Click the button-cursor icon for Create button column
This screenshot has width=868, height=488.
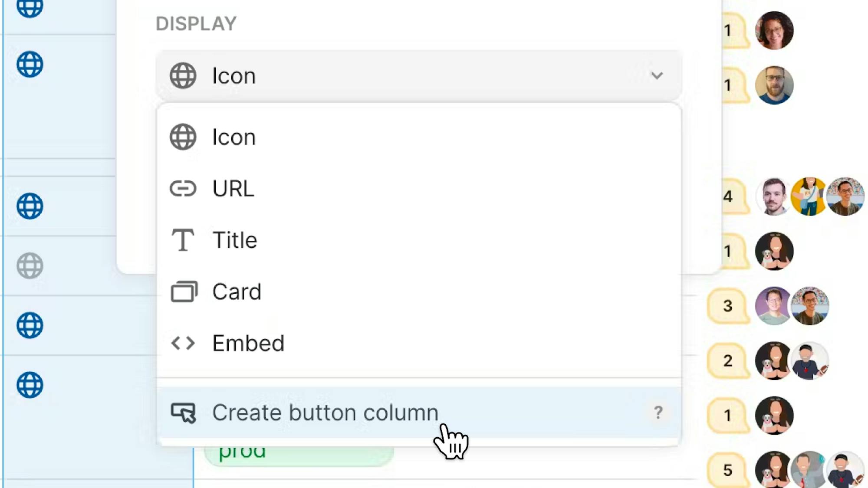(183, 413)
